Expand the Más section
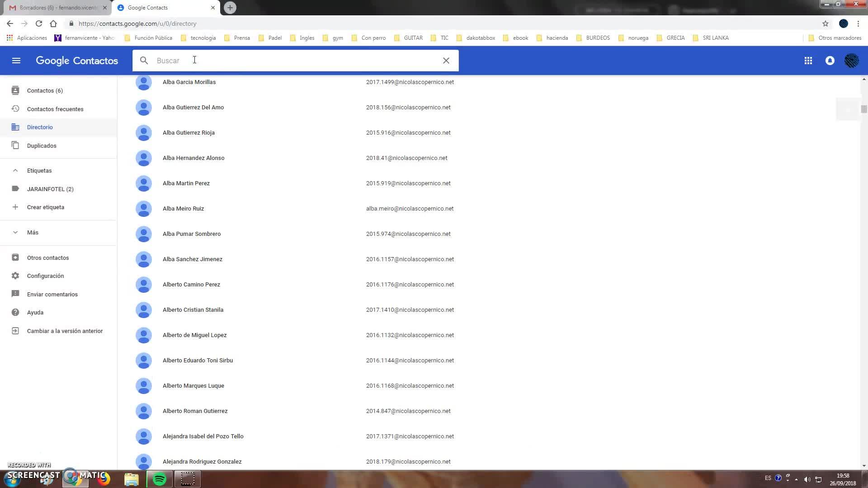Viewport: 868px width, 488px height. [x=15, y=232]
